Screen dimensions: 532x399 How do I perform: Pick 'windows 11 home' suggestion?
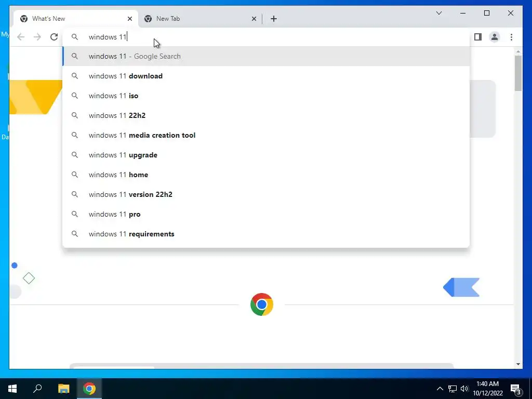coord(266,175)
